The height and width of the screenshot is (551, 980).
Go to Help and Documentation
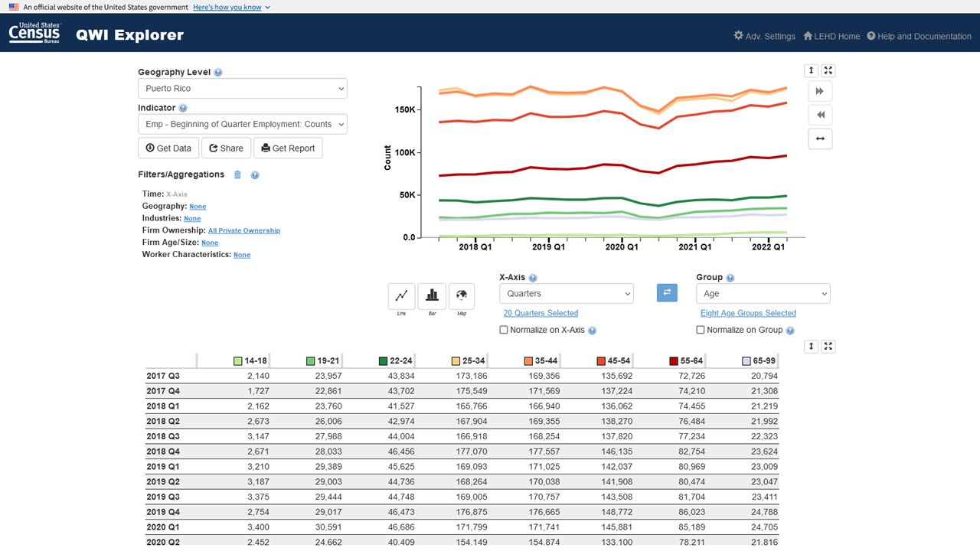pyautogui.click(x=919, y=36)
